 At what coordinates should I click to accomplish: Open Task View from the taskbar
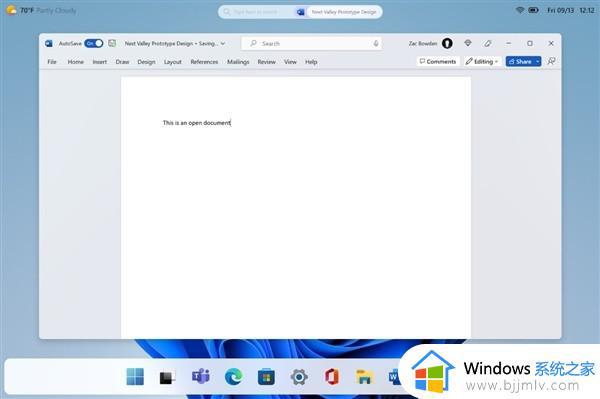pyautogui.click(x=168, y=377)
